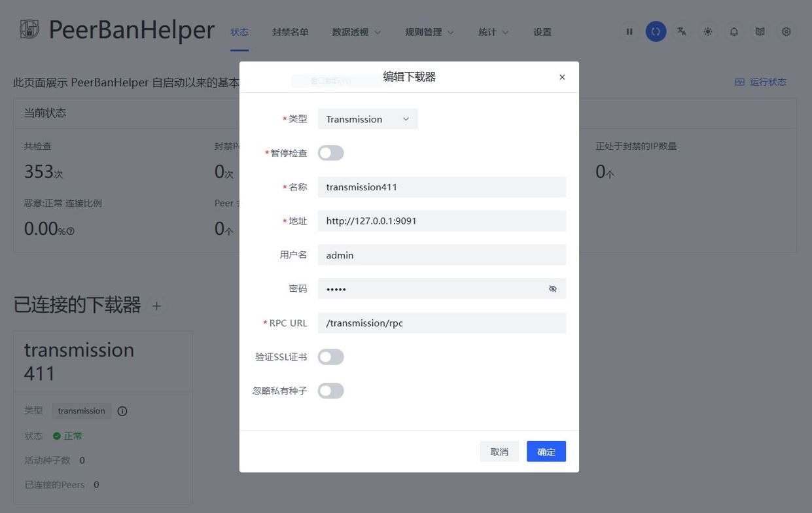Click the transmission type tag
This screenshot has width=812, height=513.
(x=81, y=411)
